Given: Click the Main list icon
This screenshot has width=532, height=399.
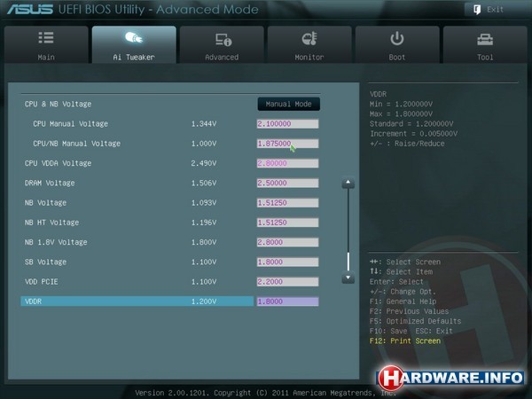Looking at the screenshot, I should click(46, 37).
